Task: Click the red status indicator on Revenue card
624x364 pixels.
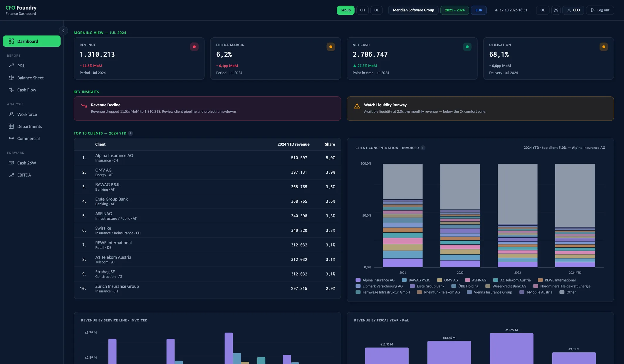Action: pos(194,47)
